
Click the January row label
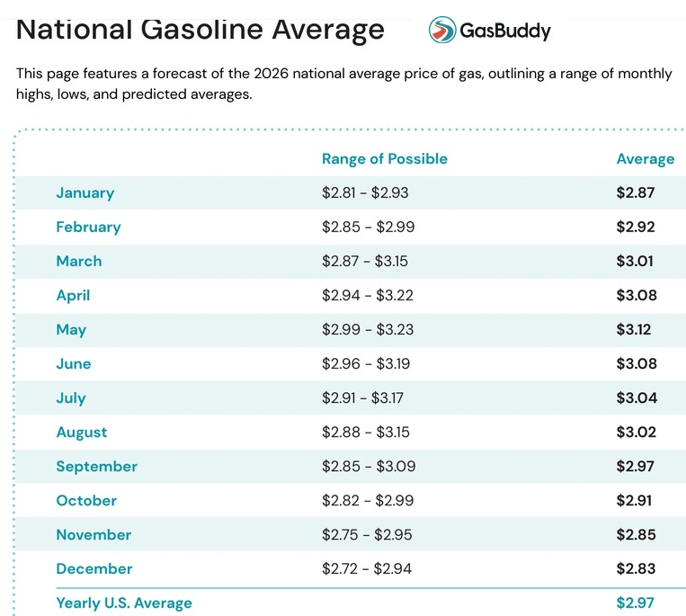coord(85,193)
